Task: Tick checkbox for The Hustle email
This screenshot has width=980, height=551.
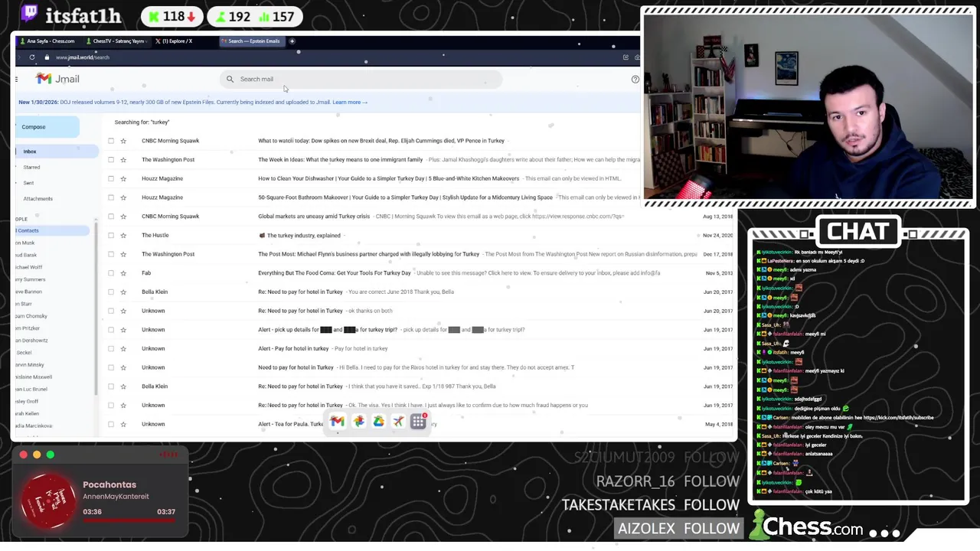Action: pos(111,235)
